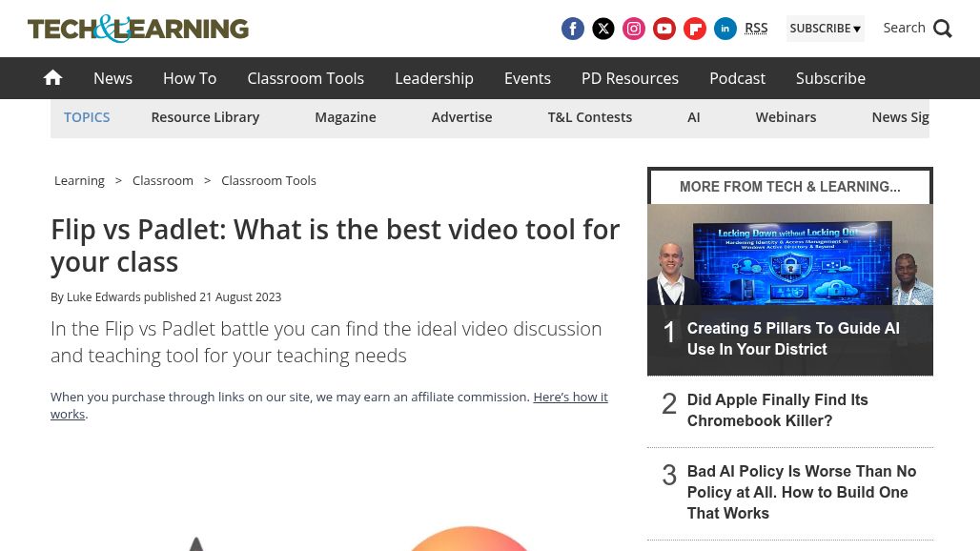Screen dimensions: 980x551
Task: Select Resource Library in topics bar
Action: click(205, 117)
